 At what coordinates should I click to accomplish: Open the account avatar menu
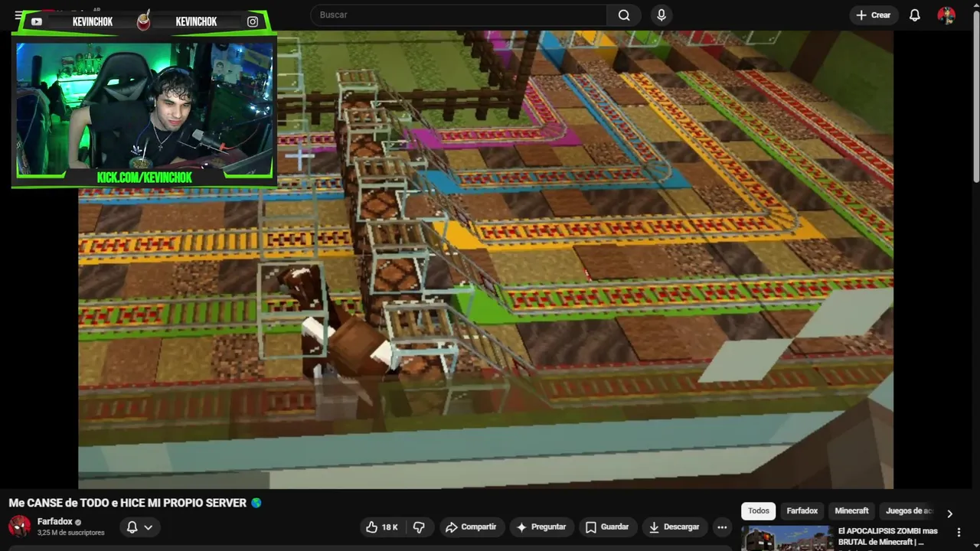click(x=946, y=15)
